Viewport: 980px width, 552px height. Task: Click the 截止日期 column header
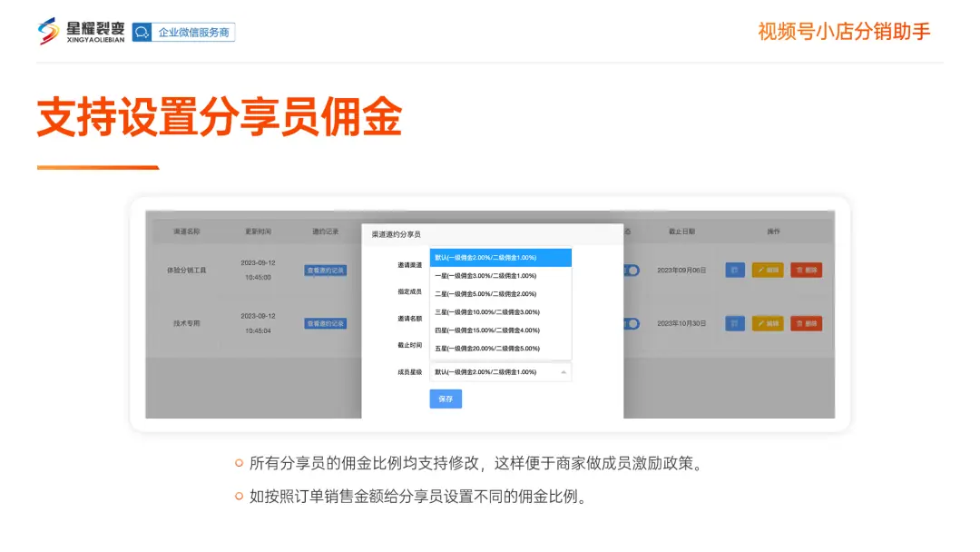681,232
